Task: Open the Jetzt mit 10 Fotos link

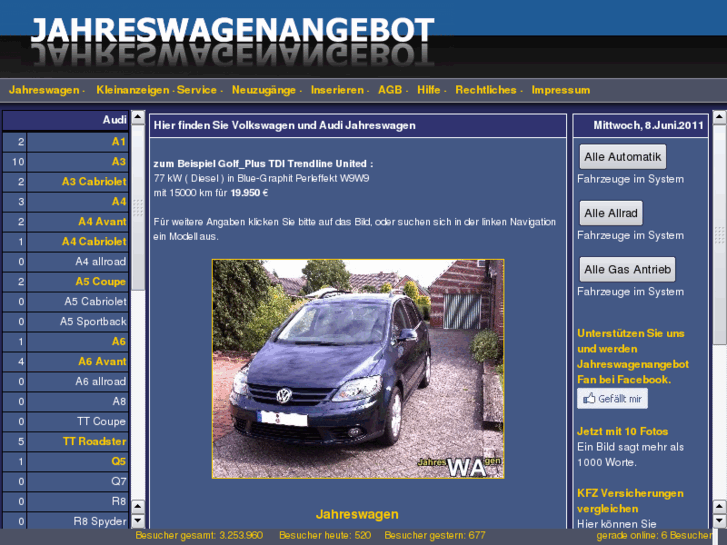Action: click(622, 431)
